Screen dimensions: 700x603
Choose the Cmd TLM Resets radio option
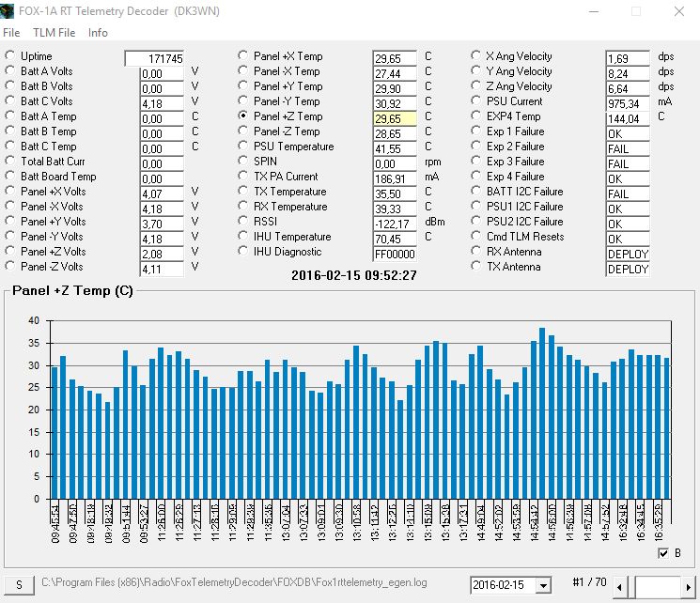475,236
